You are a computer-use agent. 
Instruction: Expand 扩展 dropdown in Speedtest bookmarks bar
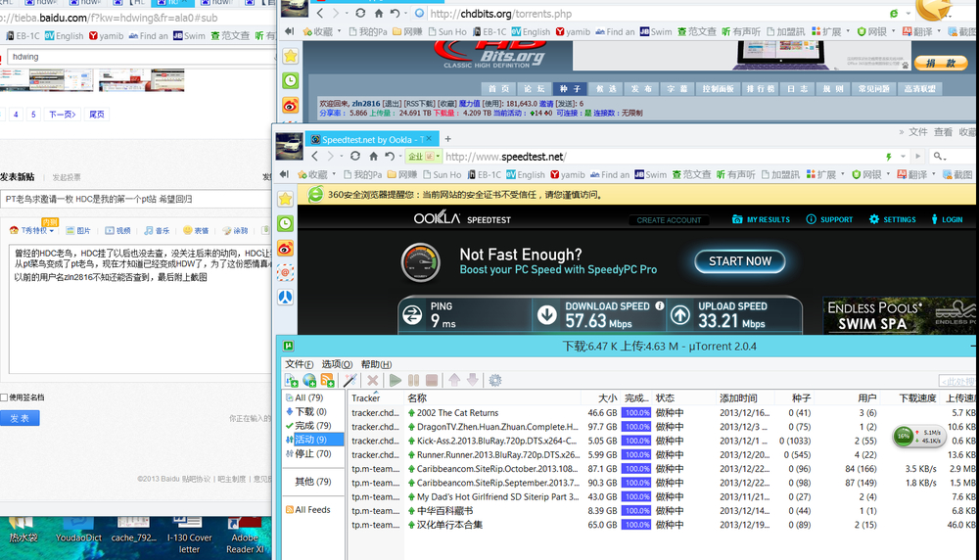click(843, 174)
